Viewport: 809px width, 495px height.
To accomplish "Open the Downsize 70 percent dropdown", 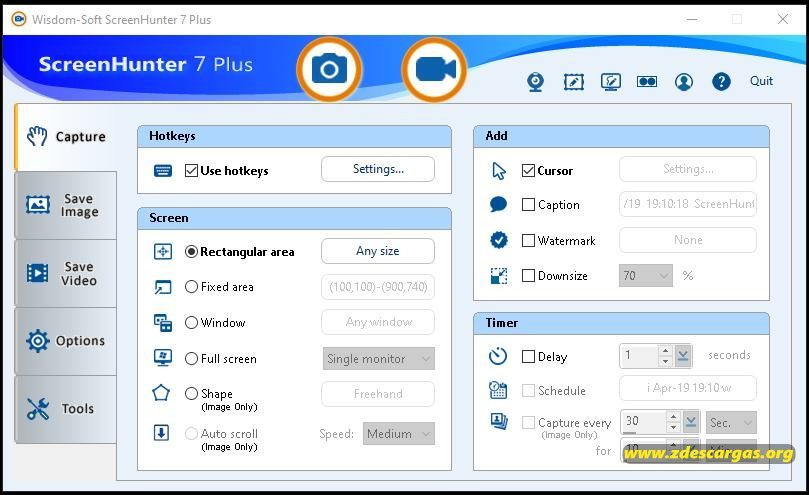I will click(x=646, y=276).
